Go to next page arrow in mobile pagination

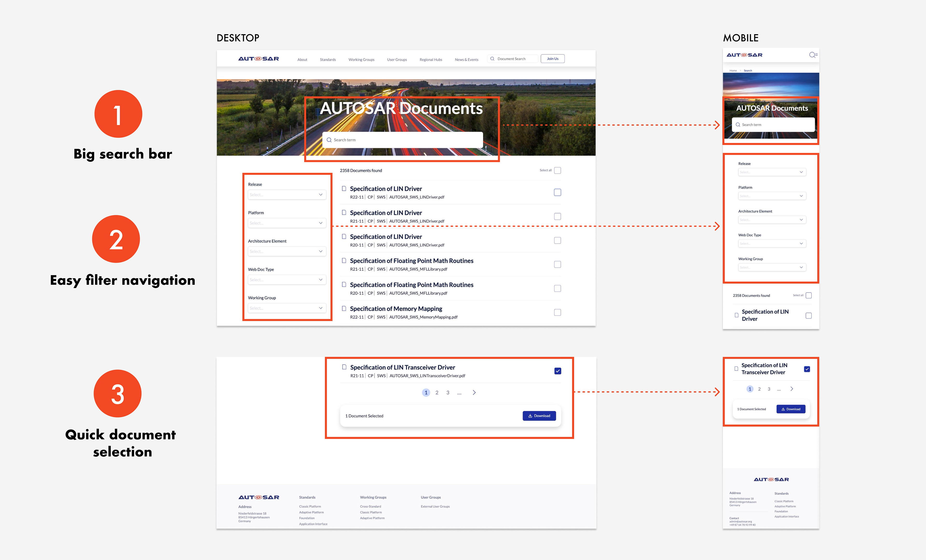(x=792, y=389)
